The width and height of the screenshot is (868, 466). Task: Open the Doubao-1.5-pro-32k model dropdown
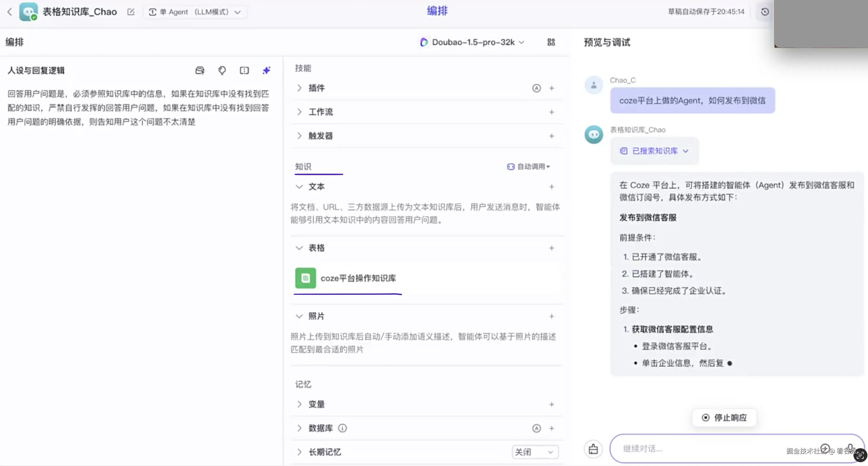[472, 42]
